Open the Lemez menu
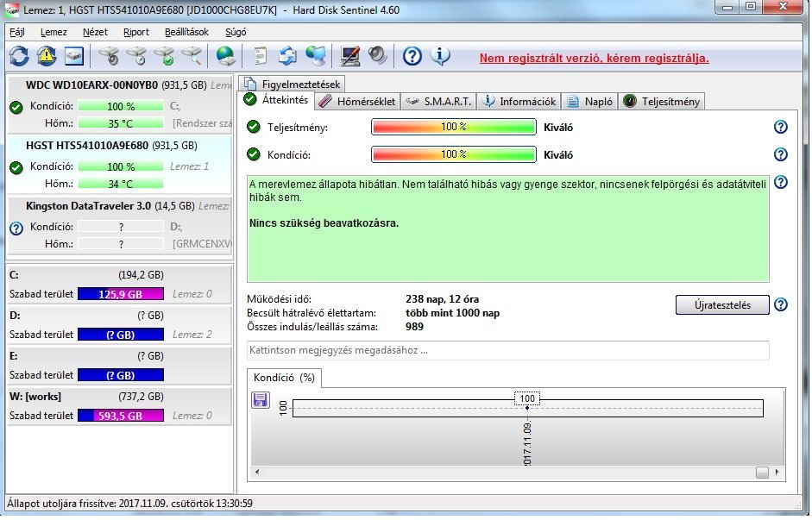The width and height of the screenshot is (812, 520). point(54,32)
